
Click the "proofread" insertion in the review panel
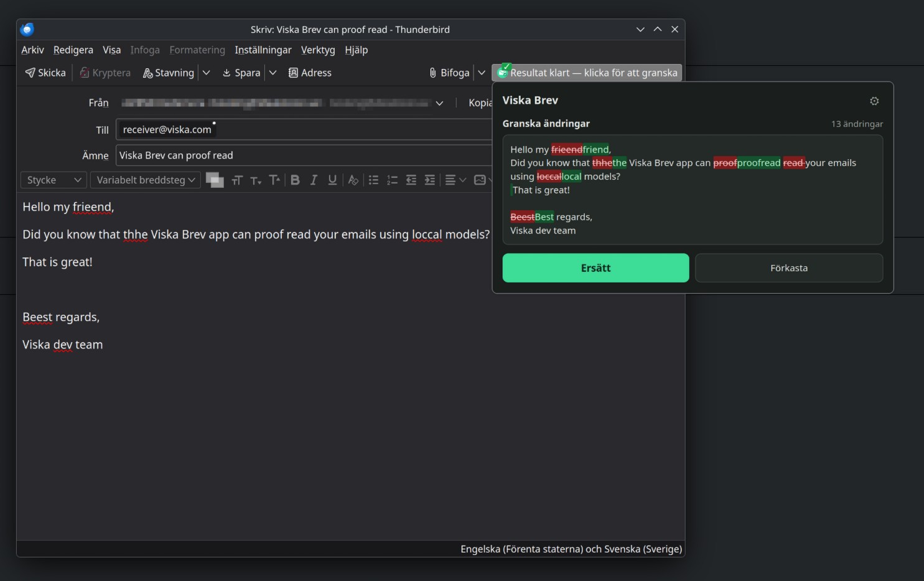tap(758, 163)
